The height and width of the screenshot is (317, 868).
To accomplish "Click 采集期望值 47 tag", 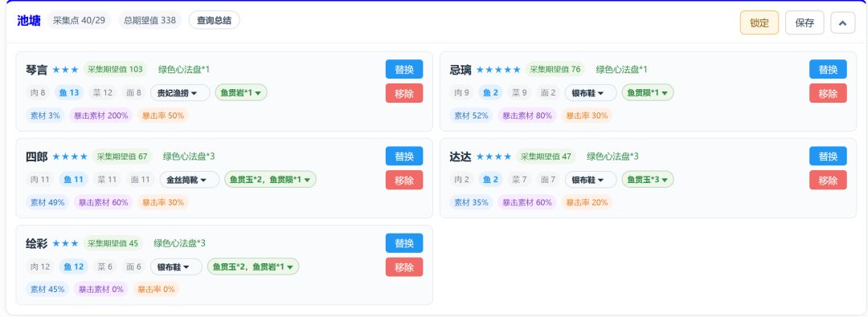I will click(546, 156).
